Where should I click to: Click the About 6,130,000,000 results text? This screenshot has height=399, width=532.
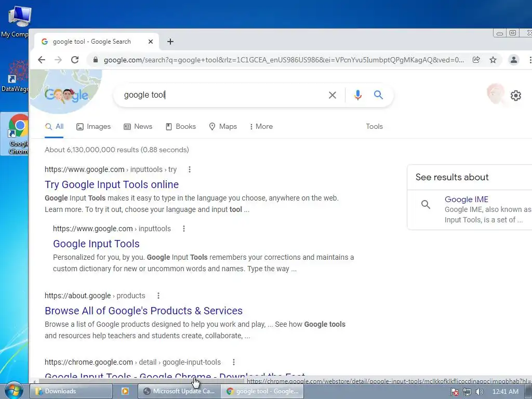tap(117, 150)
